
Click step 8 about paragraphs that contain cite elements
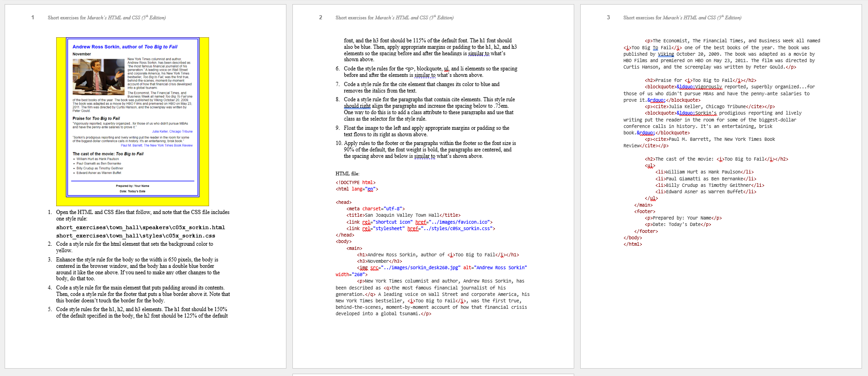(x=429, y=109)
